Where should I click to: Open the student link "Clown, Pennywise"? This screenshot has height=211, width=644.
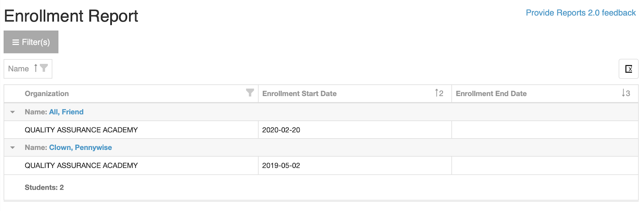80,147
